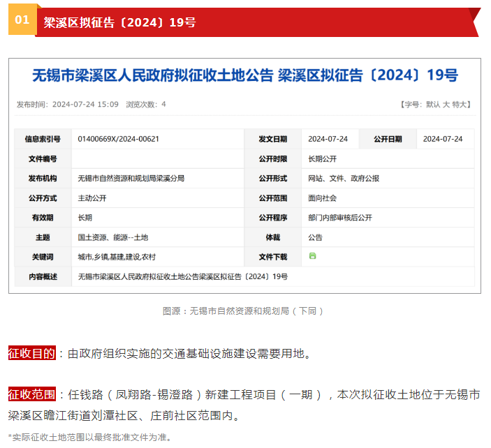Image resolution: width=491 pixels, height=448 pixels.
Task: Click the 公开范围 label
Action: [273, 198]
